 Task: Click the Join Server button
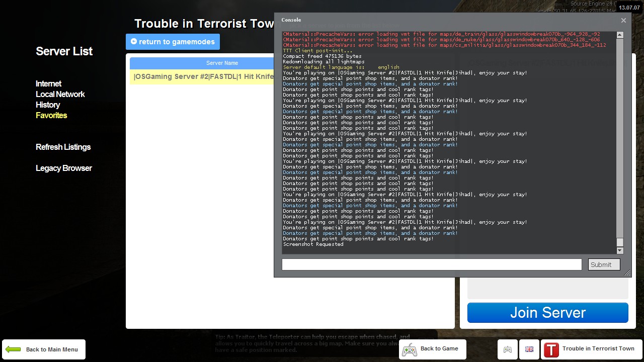(547, 313)
